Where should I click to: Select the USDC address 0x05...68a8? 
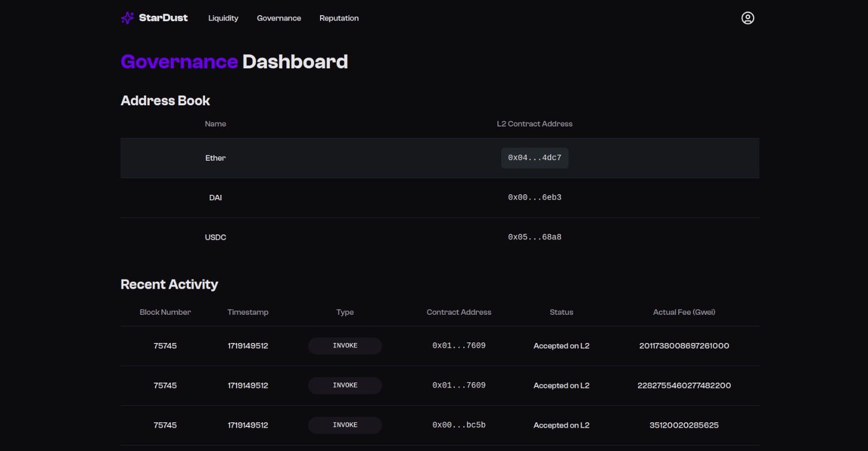click(535, 237)
